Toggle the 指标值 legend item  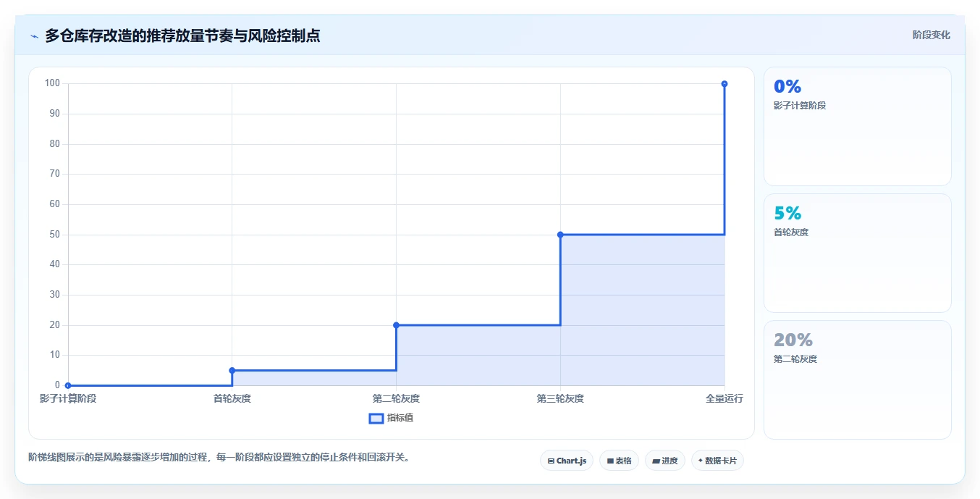(392, 418)
